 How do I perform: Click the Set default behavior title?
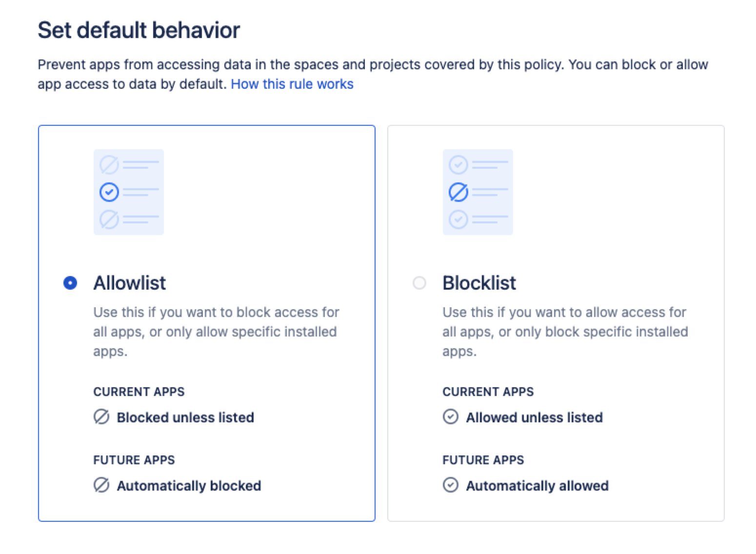tap(139, 29)
